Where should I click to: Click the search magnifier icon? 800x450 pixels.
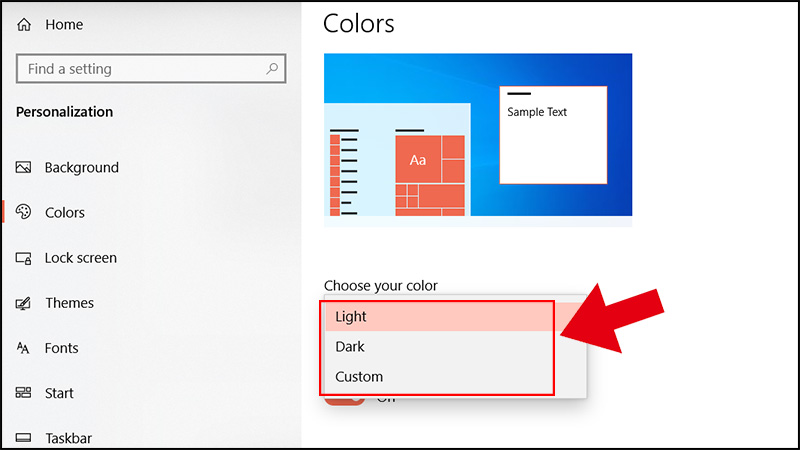tap(272, 69)
